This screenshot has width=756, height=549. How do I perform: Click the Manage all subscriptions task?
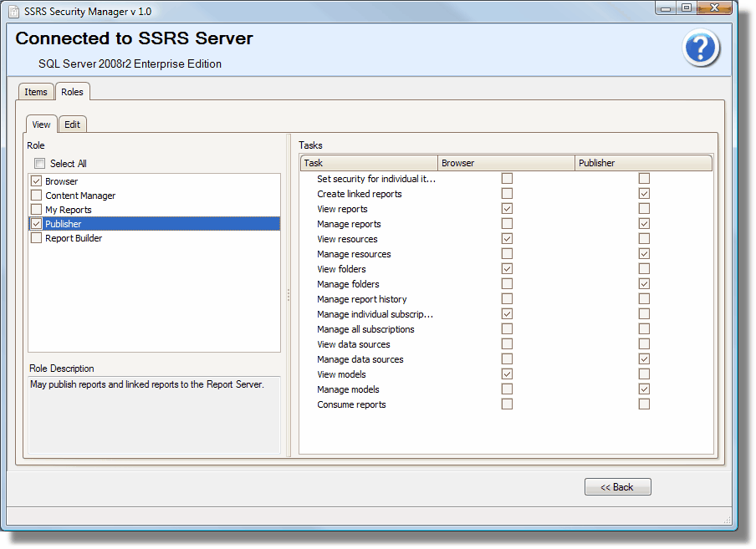pos(365,329)
